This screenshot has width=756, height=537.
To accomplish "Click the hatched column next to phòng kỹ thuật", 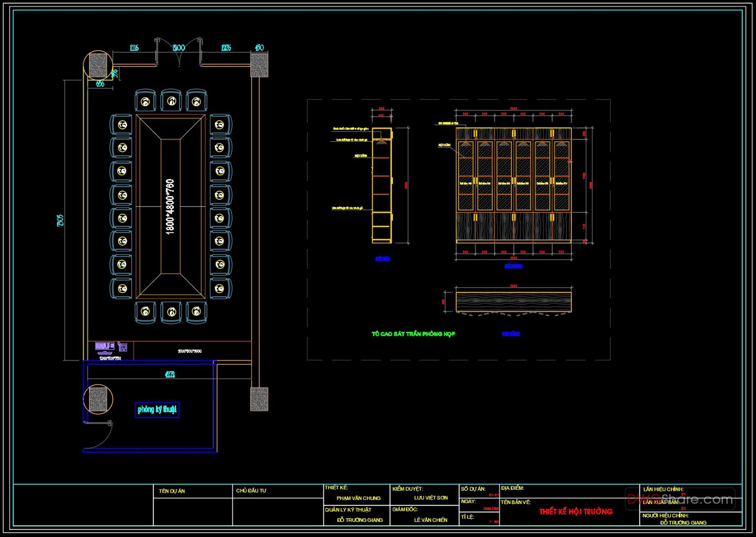I will [97, 399].
